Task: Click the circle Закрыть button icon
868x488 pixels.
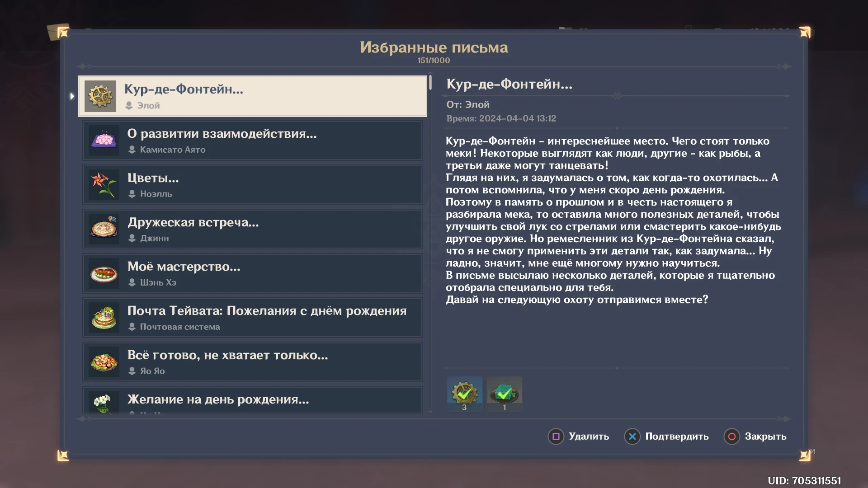Action: tap(732, 436)
